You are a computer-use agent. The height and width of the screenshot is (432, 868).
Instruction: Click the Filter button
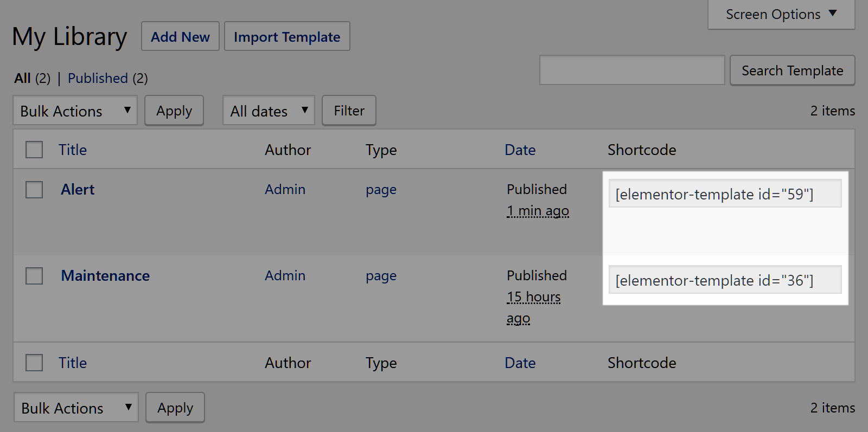[349, 111]
